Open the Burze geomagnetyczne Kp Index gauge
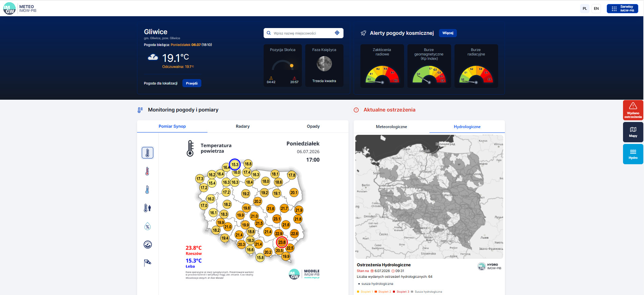This screenshot has width=644, height=295. (429, 66)
